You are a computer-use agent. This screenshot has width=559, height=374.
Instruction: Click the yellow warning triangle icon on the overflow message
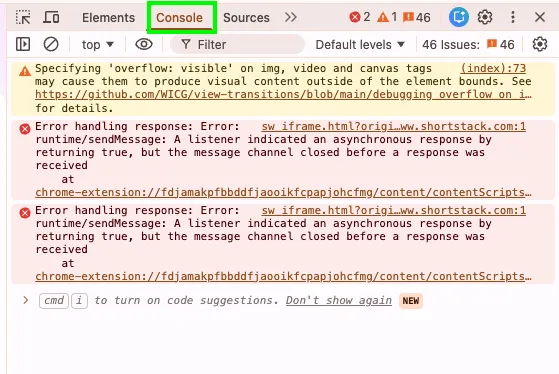[x=25, y=71]
